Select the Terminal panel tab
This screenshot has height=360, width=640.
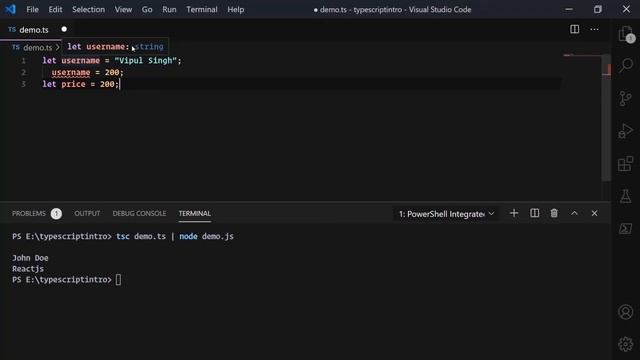(194, 213)
